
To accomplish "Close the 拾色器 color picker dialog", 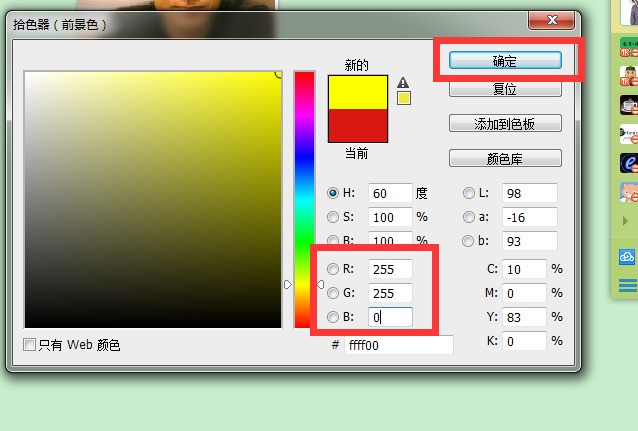I will tap(551, 20).
